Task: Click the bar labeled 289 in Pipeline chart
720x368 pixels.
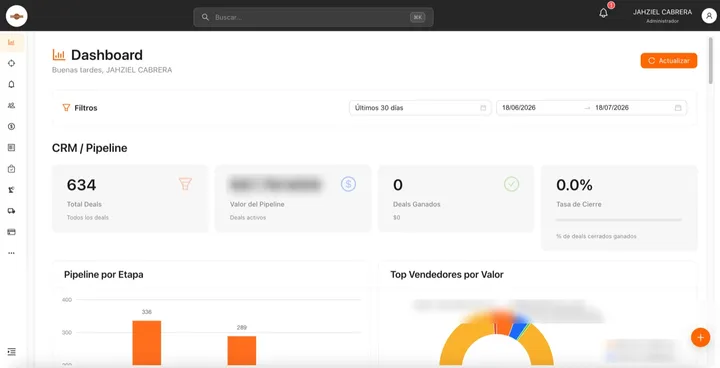Action: tap(242, 351)
